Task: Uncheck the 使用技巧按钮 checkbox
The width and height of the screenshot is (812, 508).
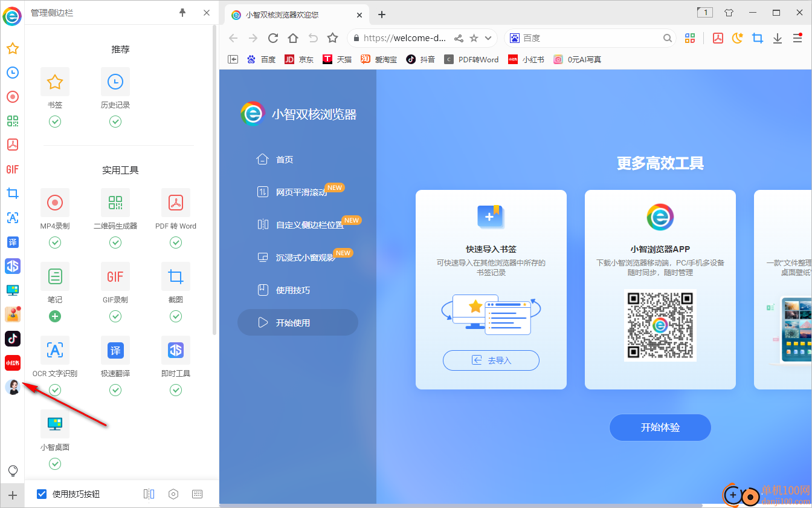Action: coord(42,494)
